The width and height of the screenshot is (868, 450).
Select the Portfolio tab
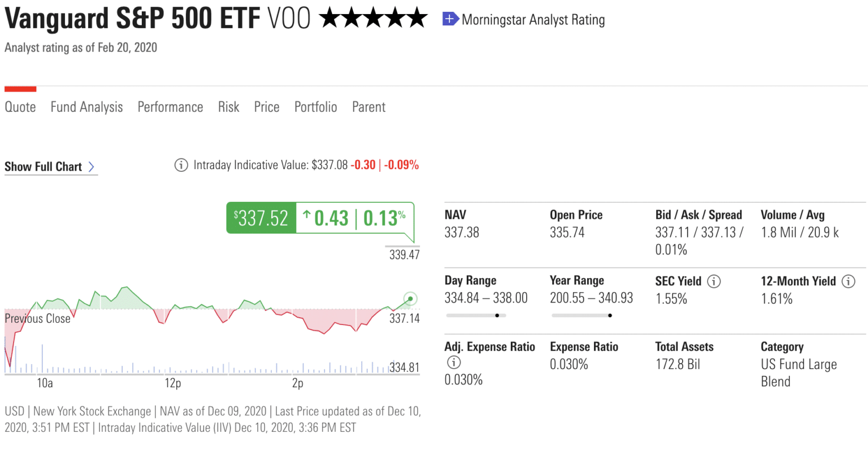coord(315,107)
